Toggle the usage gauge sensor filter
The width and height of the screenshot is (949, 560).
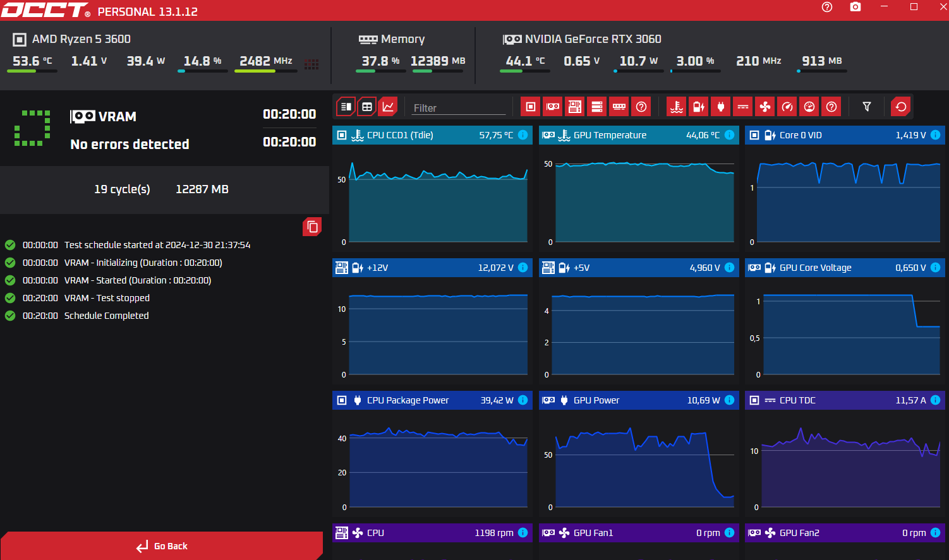point(809,107)
